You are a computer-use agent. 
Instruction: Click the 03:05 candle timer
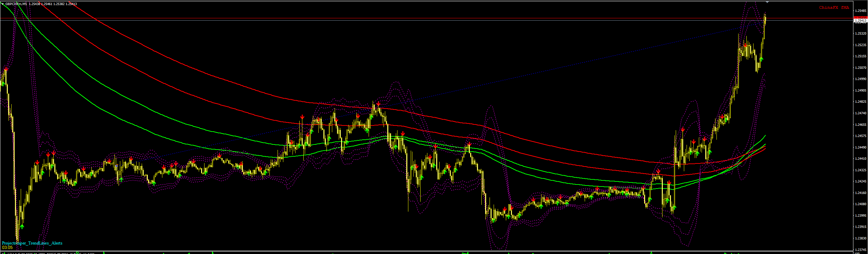7,248
